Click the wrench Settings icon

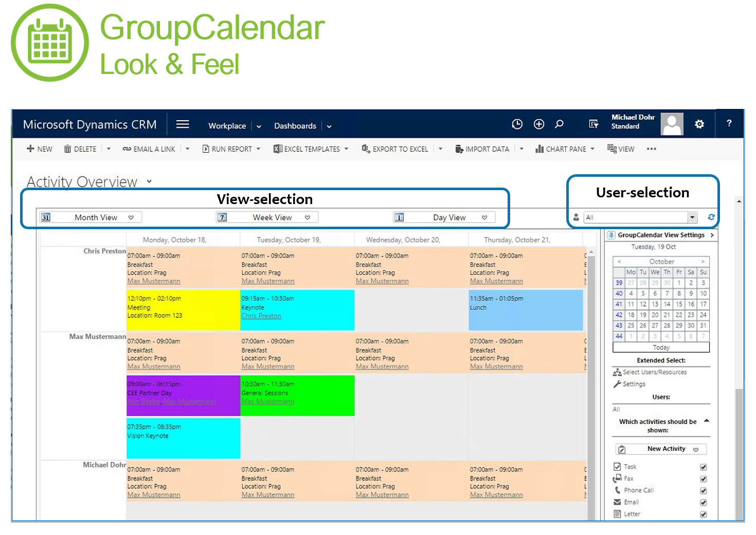coord(617,384)
